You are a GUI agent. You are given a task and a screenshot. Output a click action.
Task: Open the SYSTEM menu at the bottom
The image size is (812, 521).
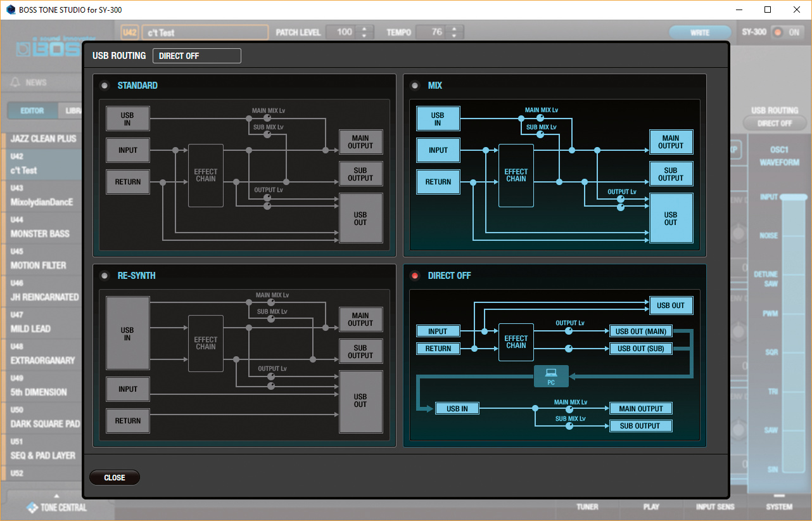(778, 506)
